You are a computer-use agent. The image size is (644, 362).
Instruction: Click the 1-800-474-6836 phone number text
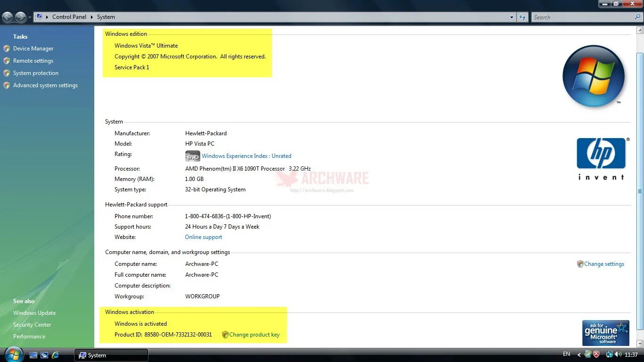(x=228, y=216)
